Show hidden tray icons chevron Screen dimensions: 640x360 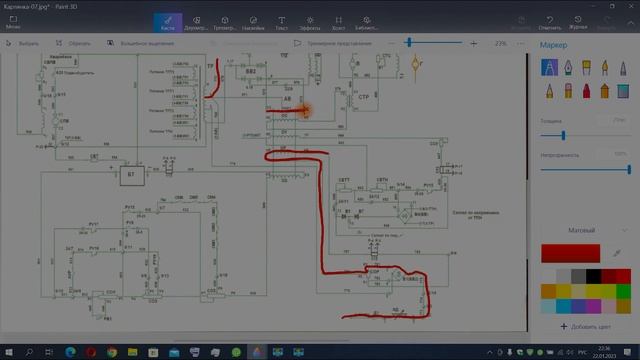(490, 352)
